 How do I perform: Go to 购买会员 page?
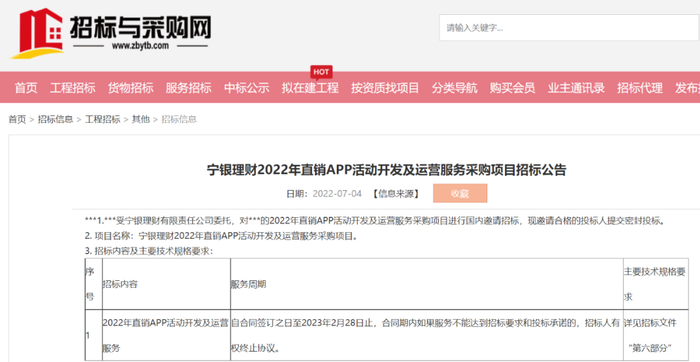coord(512,88)
